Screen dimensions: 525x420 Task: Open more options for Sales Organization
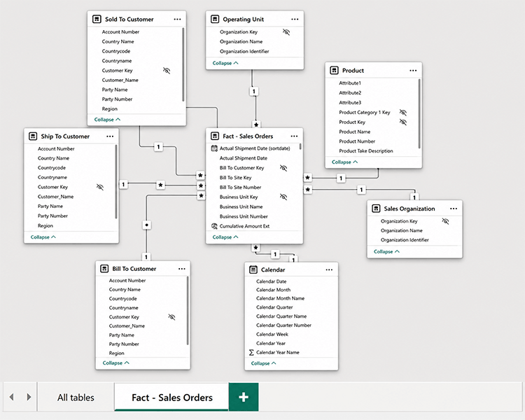click(x=454, y=209)
